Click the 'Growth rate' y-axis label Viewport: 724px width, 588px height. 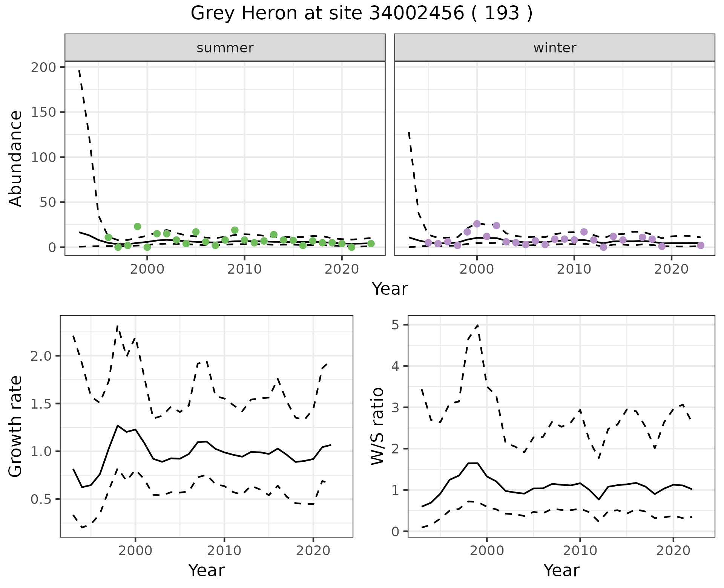click(16, 426)
